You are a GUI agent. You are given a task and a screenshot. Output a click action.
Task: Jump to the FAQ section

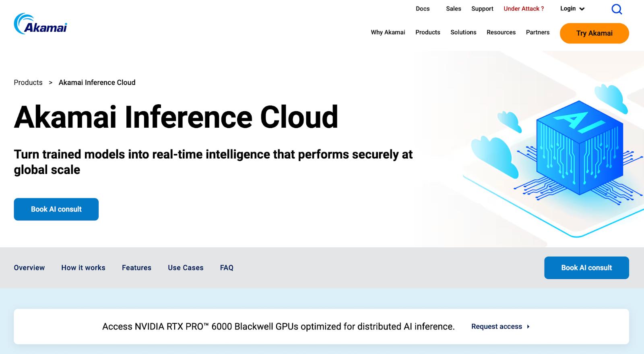(x=227, y=268)
